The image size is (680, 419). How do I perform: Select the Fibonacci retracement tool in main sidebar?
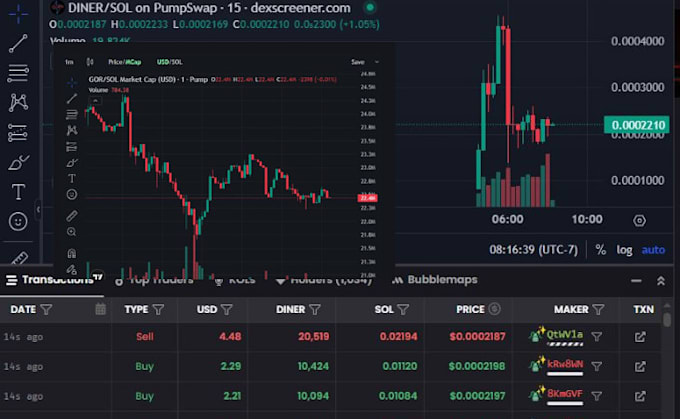(18, 73)
